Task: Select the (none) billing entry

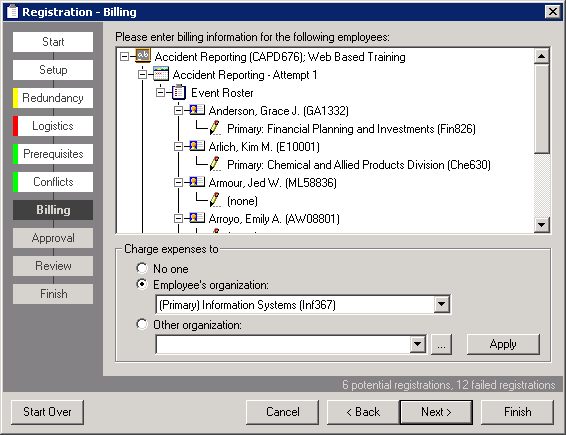Action: click(x=242, y=201)
